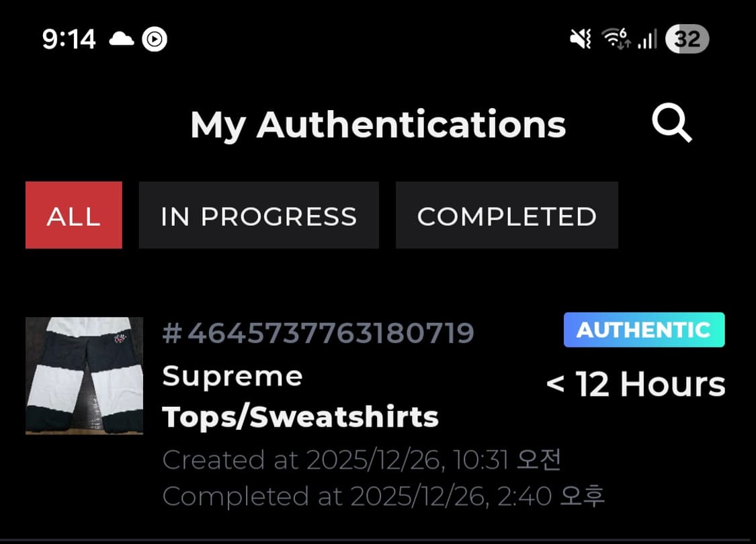The height and width of the screenshot is (544, 756).
Task: Open the COMPLETED filter tab
Action: (507, 215)
